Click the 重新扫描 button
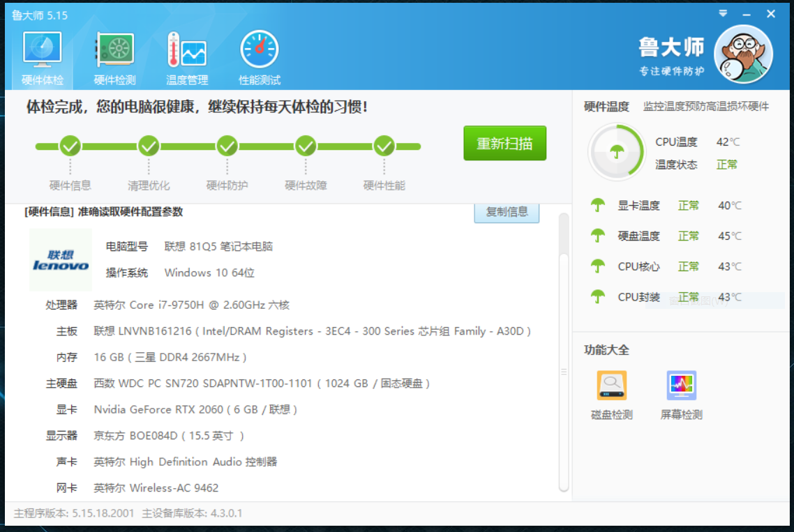Screen dimensions: 794x532 click(x=505, y=143)
